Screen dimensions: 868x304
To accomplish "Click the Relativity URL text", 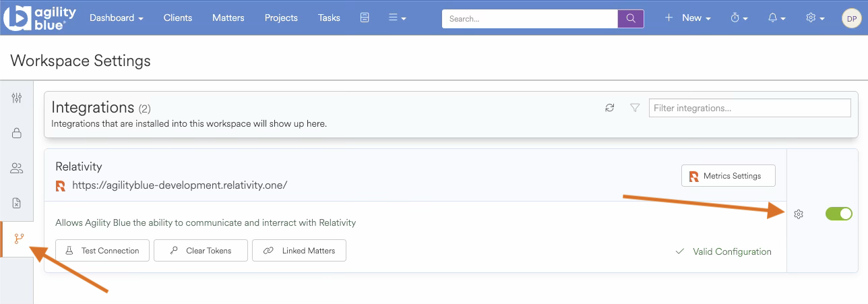I will 180,185.
